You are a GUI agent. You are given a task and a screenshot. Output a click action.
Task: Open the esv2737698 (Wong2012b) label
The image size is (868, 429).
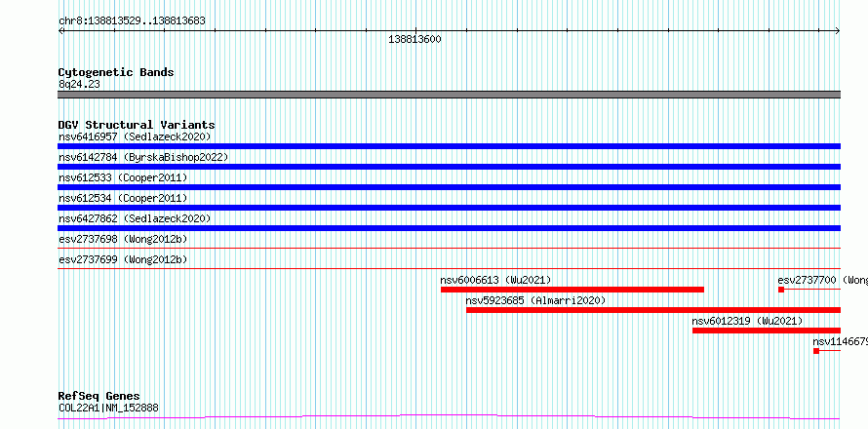pos(123,239)
